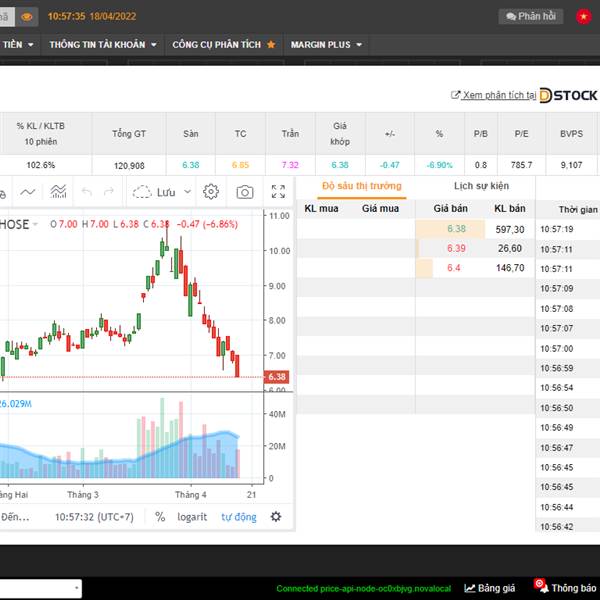Click the 10:57:35 18/04/2022 clock text
Image resolution: width=600 pixels, height=600 pixels.
pos(92,16)
